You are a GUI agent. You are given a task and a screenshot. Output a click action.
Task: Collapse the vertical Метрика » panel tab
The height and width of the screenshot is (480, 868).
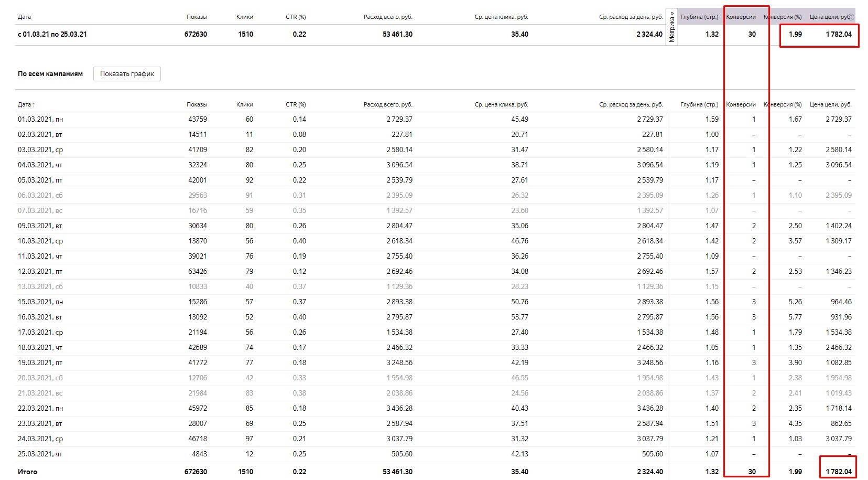pos(671,27)
